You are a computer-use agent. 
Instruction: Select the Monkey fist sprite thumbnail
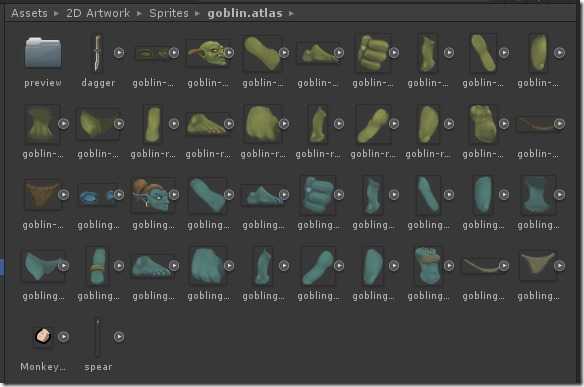point(42,336)
